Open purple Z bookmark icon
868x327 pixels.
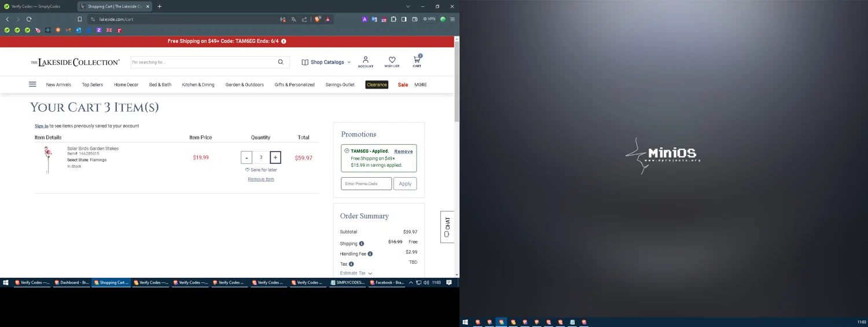pyautogui.click(x=99, y=30)
